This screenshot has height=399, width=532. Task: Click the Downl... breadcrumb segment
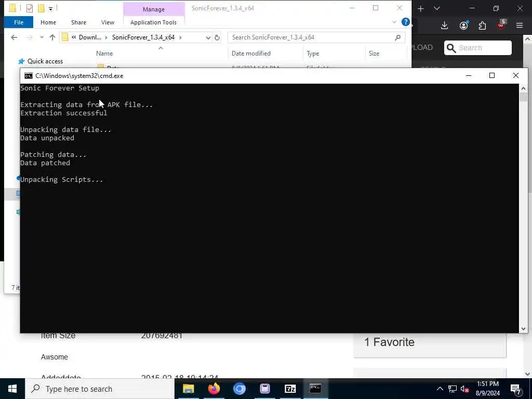[x=90, y=37]
